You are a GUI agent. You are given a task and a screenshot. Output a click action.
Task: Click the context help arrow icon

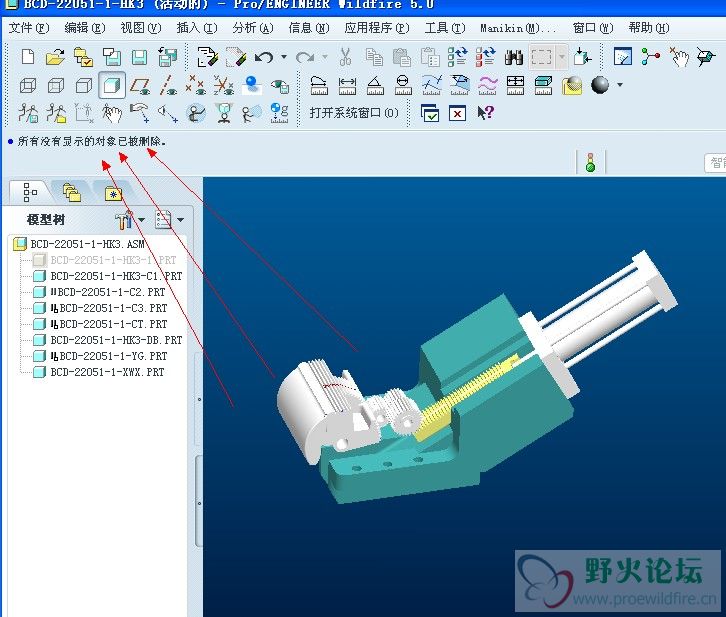click(486, 112)
